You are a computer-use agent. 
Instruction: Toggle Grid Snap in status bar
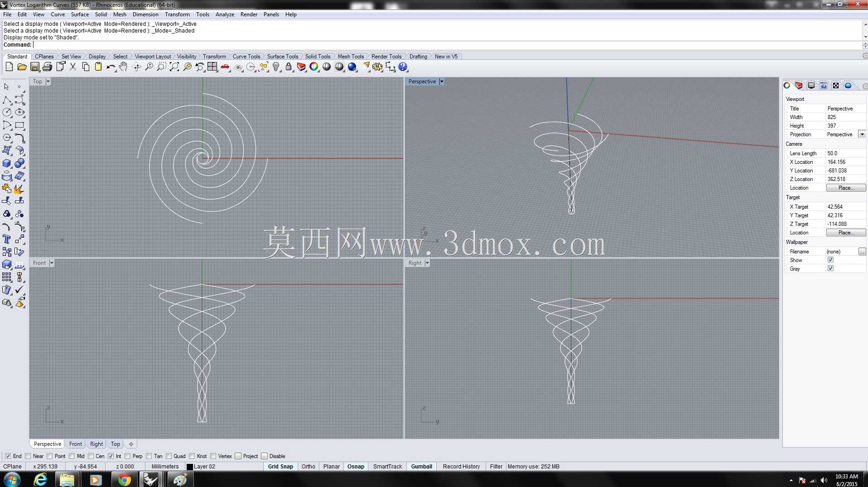pyautogui.click(x=280, y=467)
